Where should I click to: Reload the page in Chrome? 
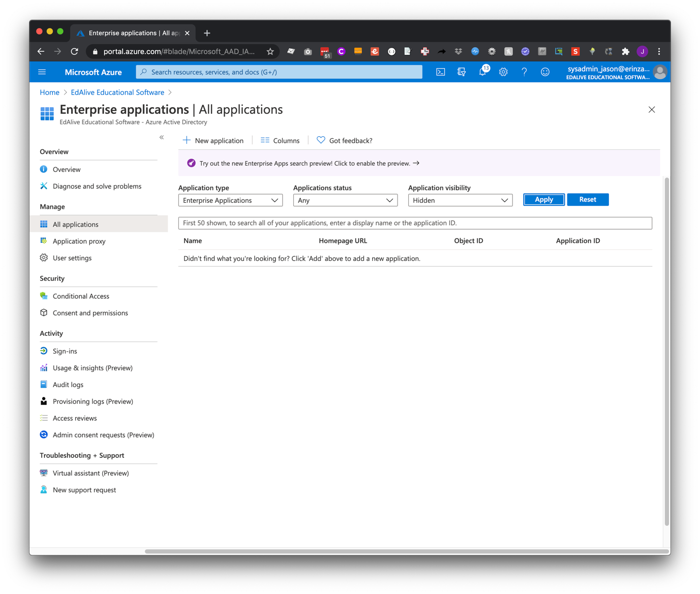point(74,51)
